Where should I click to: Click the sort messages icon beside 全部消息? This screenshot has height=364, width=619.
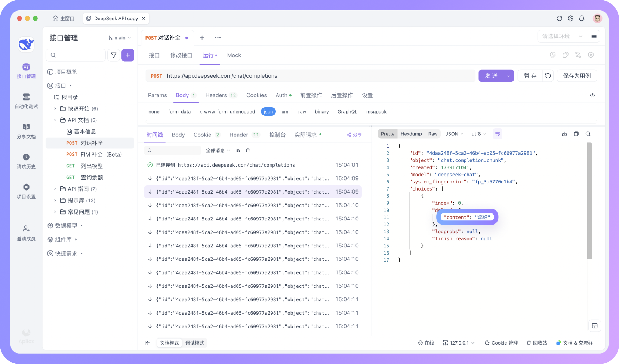point(238,151)
